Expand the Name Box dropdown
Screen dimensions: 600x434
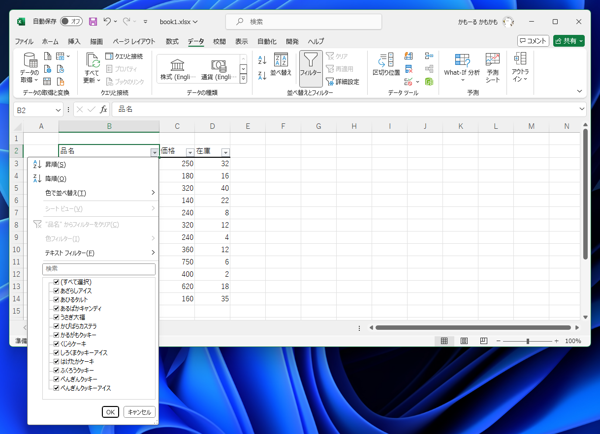pyautogui.click(x=58, y=110)
